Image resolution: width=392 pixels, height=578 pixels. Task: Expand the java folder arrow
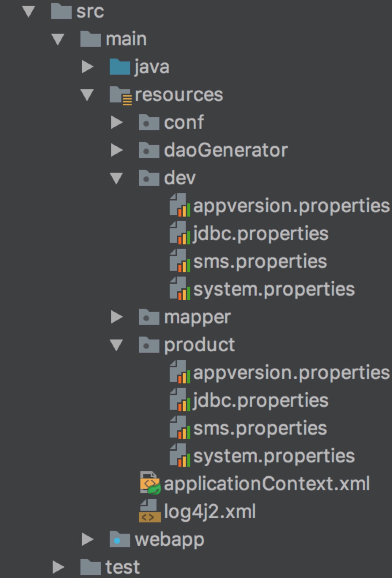coord(87,67)
